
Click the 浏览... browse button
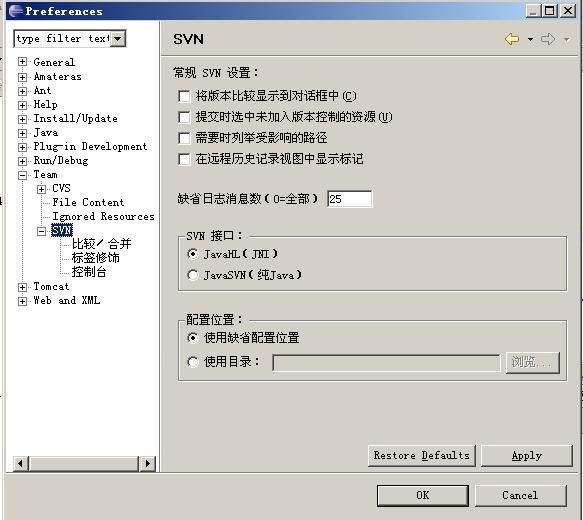533,362
